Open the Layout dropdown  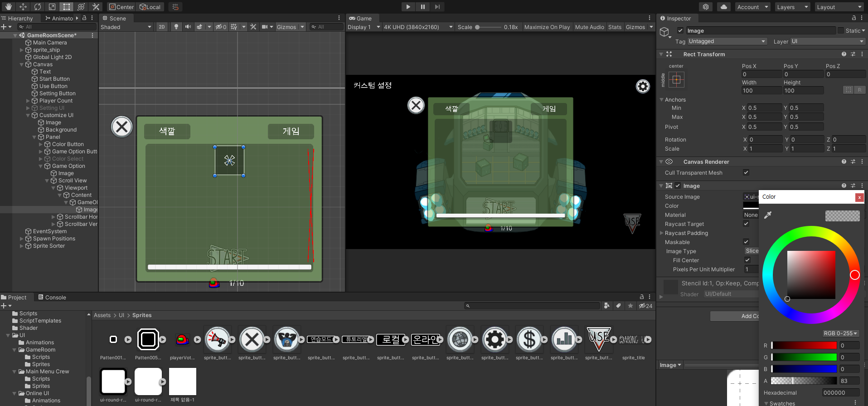[x=839, y=7]
